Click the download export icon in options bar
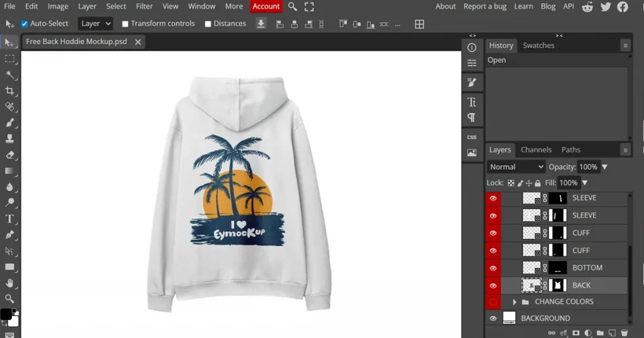 261,24
